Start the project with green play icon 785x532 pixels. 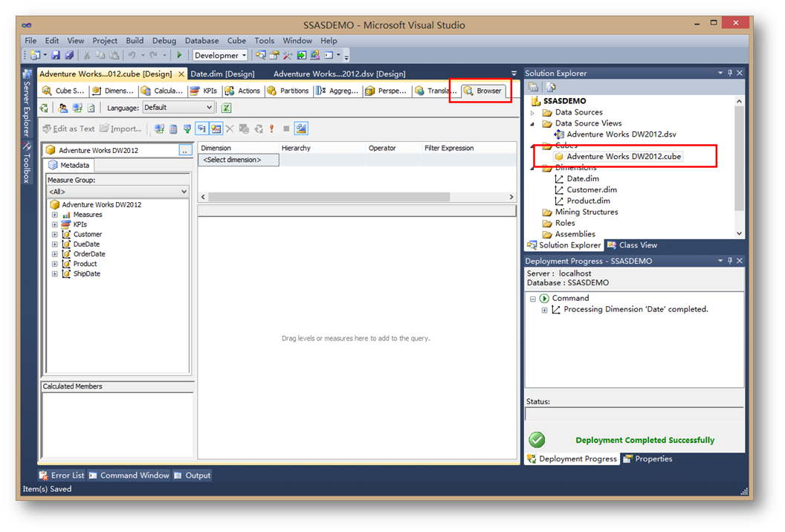[x=179, y=55]
